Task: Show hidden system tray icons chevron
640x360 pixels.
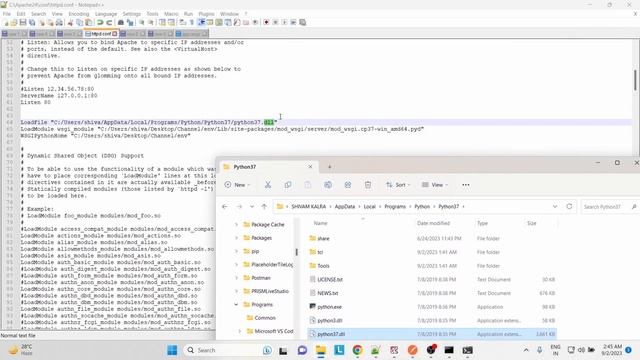Action: click(526, 350)
